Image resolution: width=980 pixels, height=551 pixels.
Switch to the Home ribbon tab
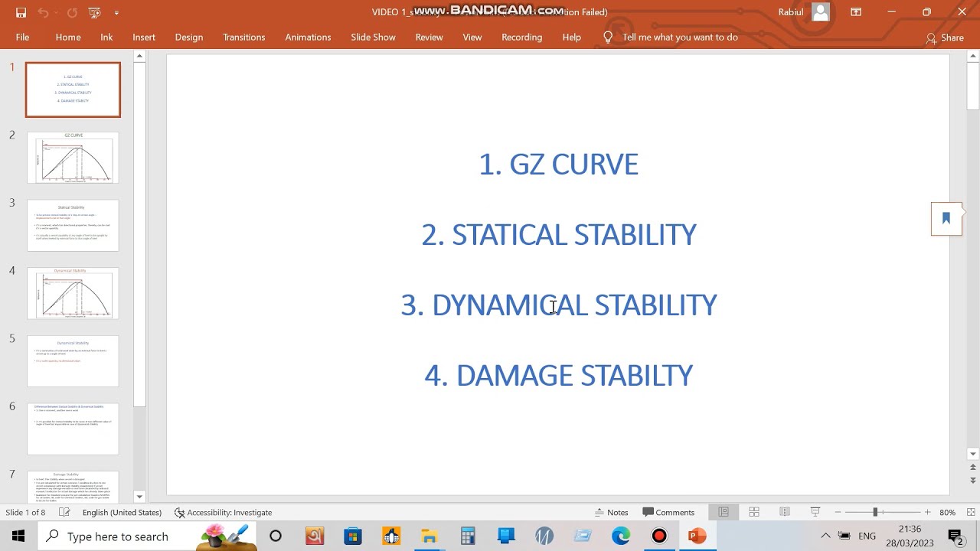click(x=68, y=37)
